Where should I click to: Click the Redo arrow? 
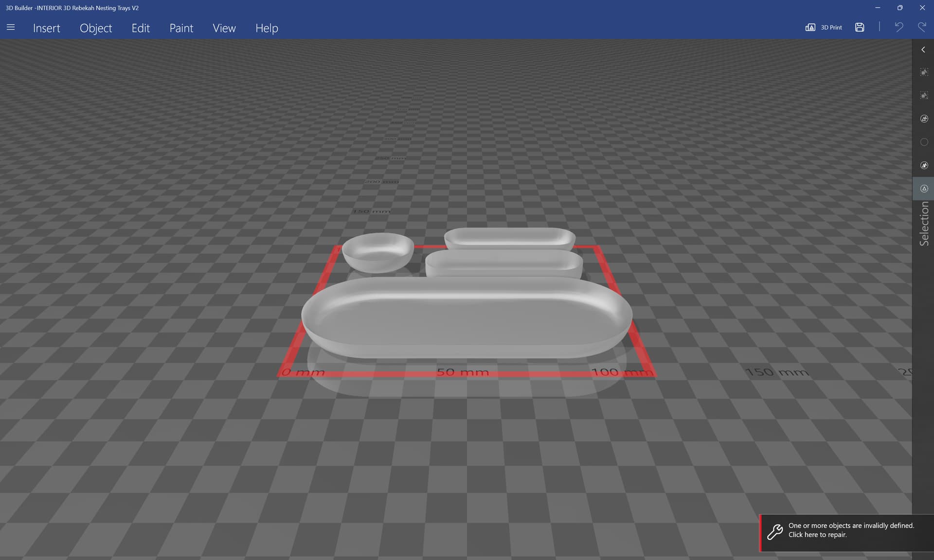tap(922, 27)
